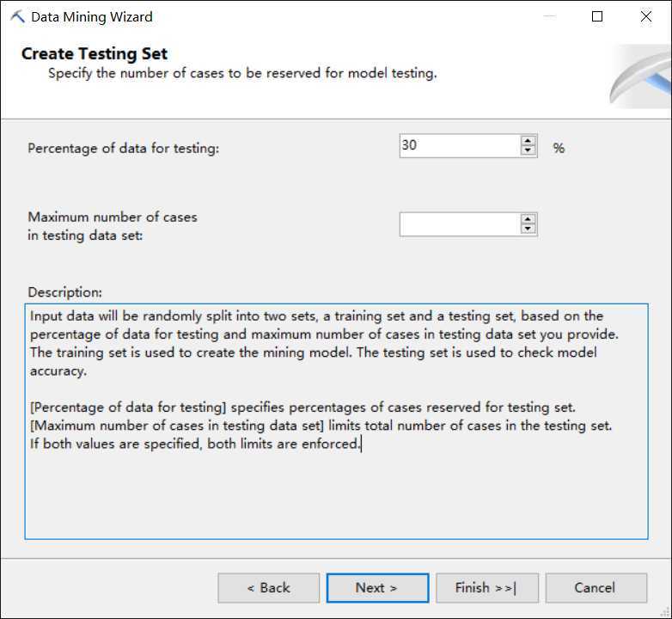672x619 pixels.
Task: Click inside the Description text box
Action: click(336, 490)
